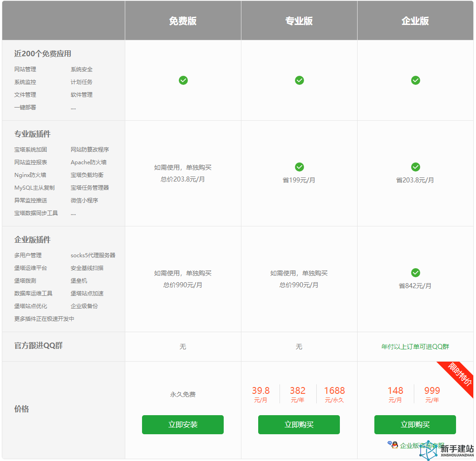Select the 企业版 column header

coord(415,20)
